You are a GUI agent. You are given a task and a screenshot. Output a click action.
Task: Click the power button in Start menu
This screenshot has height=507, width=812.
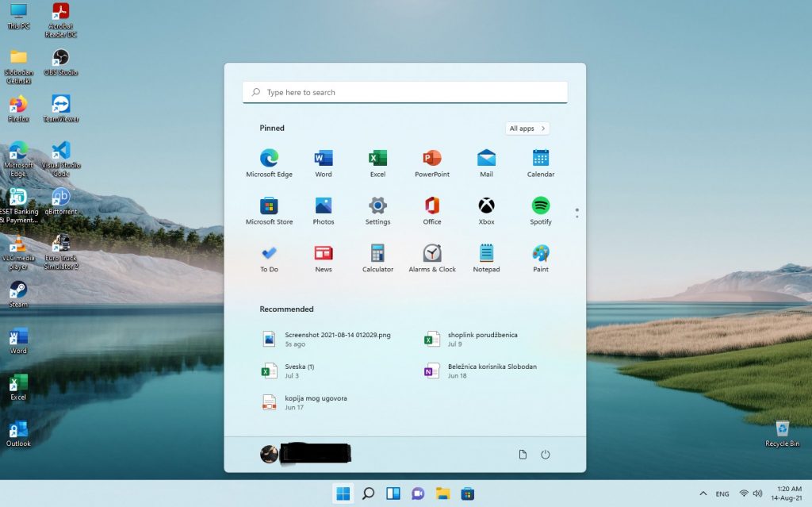click(x=545, y=455)
